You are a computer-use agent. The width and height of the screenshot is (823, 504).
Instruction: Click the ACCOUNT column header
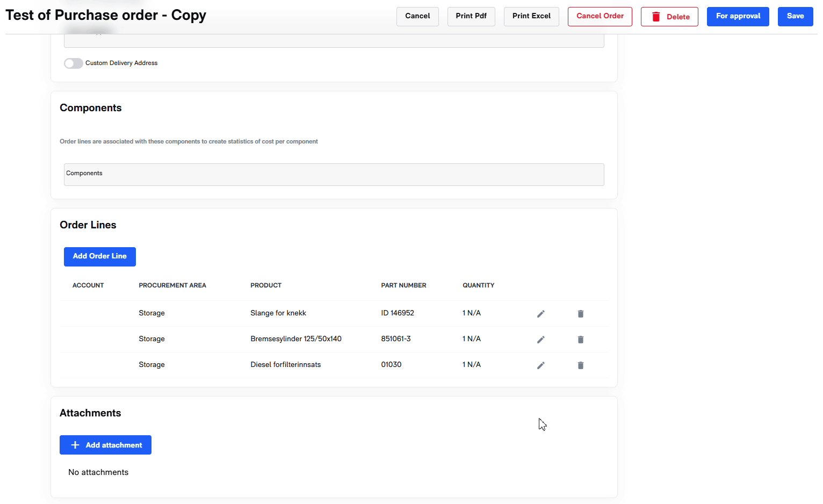(88, 285)
